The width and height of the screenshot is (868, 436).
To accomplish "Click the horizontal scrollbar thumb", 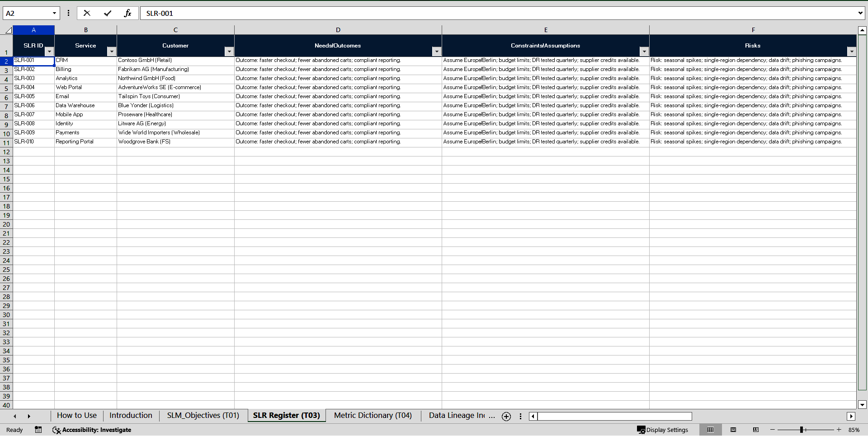I will click(615, 416).
